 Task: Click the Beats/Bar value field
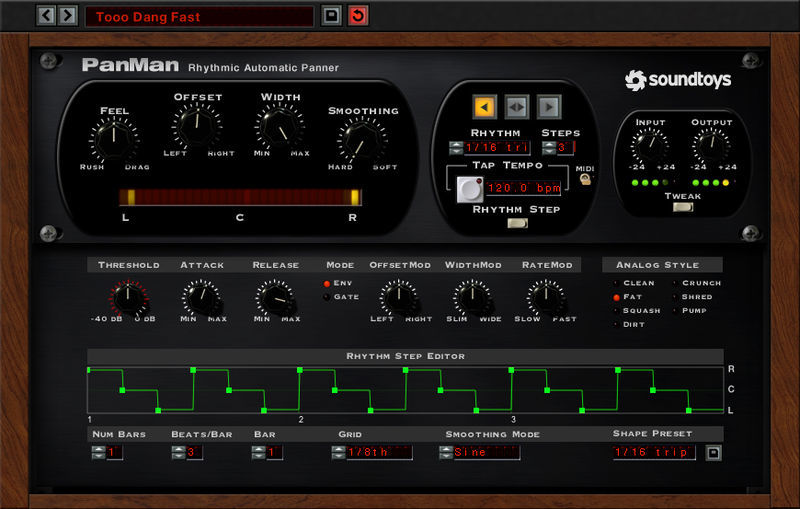click(x=194, y=452)
